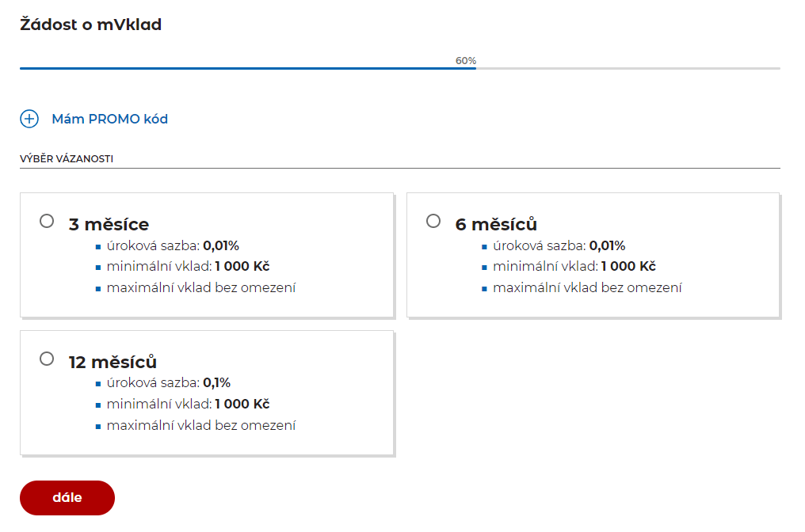Click the blue filled part of progress bar

pos(248,68)
